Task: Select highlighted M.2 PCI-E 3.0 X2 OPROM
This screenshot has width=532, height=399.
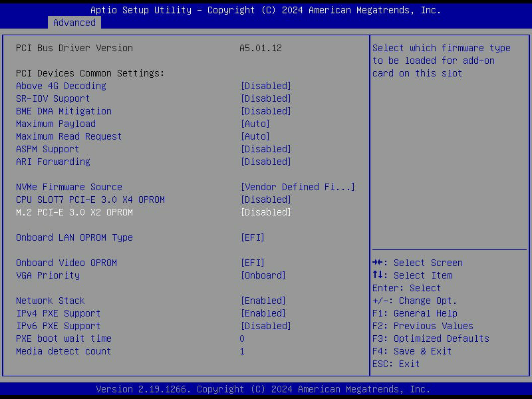Action: coord(74,212)
